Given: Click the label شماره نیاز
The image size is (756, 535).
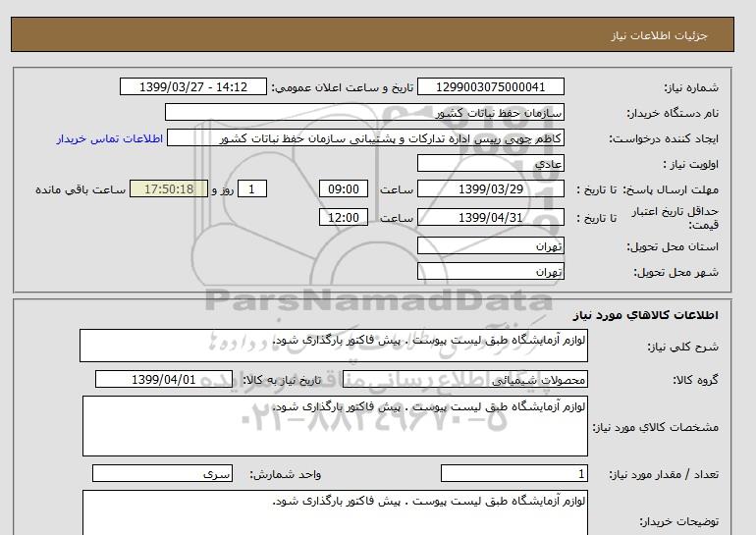Looking at the screenshot, I should click(x=691, y=87).
